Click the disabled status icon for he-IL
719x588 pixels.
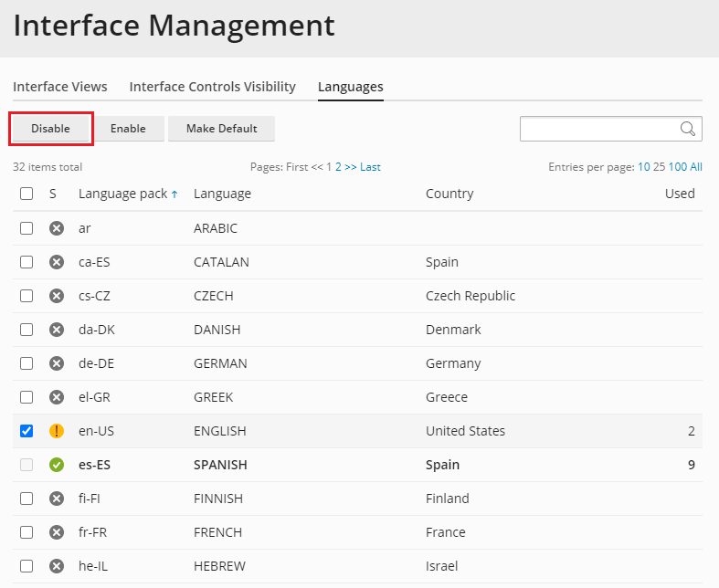coord(57,566)
